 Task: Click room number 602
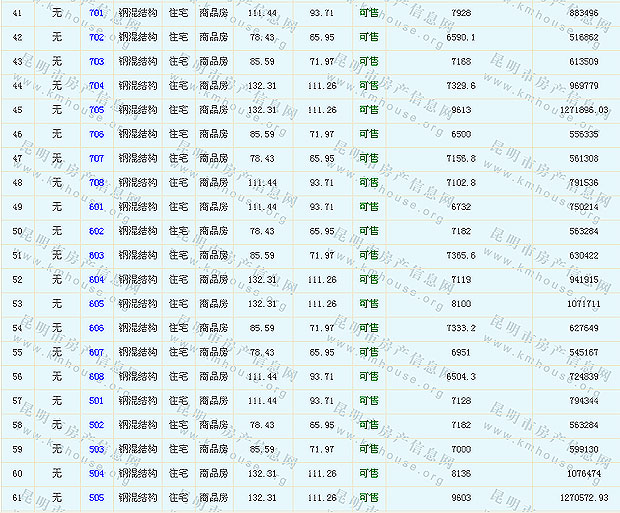tap(96, 231)
